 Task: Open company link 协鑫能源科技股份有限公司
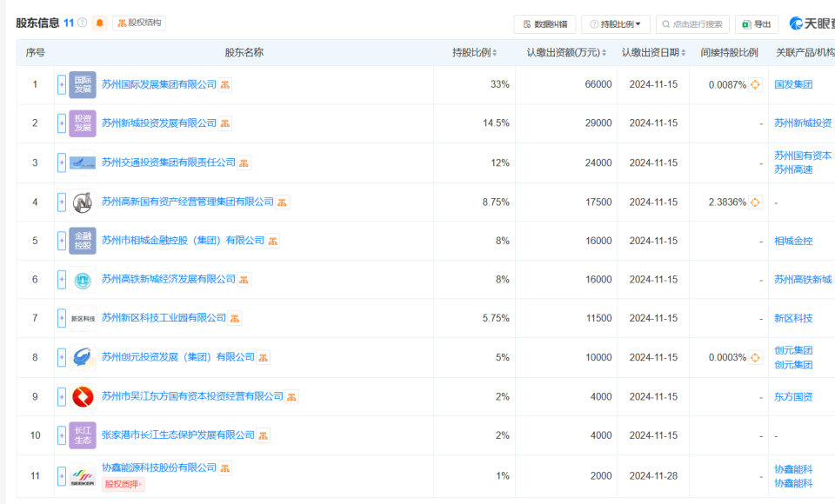point(158,468)
